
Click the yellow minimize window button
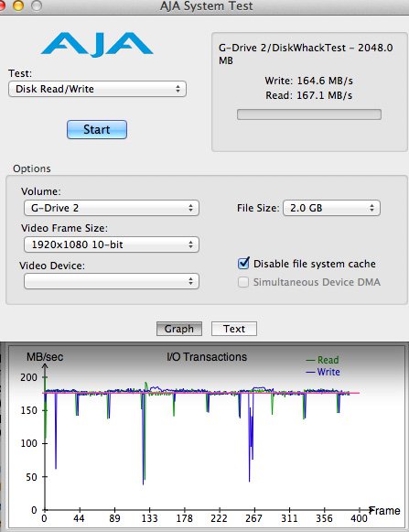[18, 5]
